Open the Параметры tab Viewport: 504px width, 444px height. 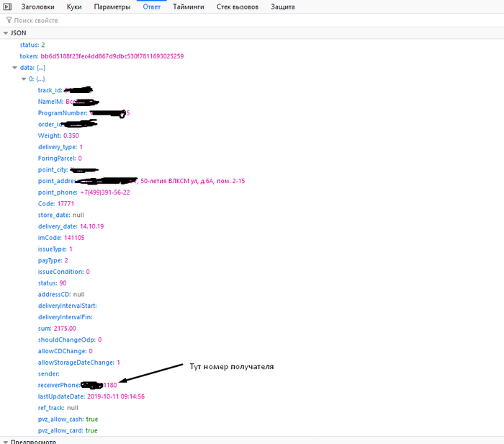pos(112,7)
